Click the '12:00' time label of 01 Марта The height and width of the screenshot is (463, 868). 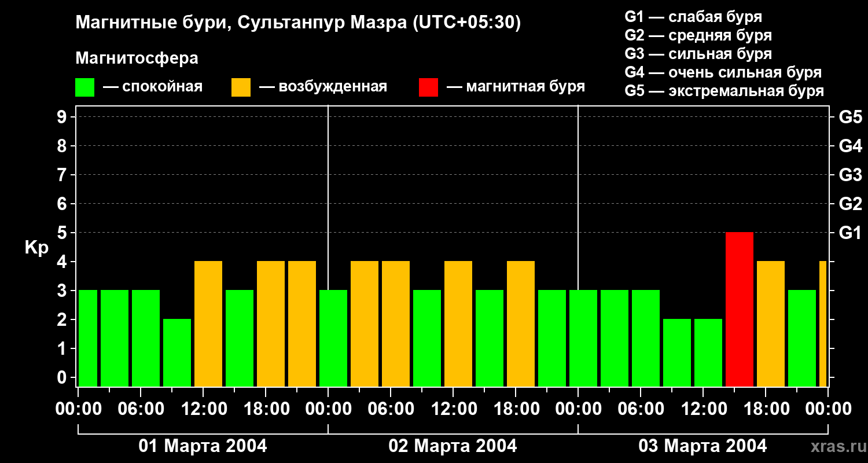pos(203,409)
